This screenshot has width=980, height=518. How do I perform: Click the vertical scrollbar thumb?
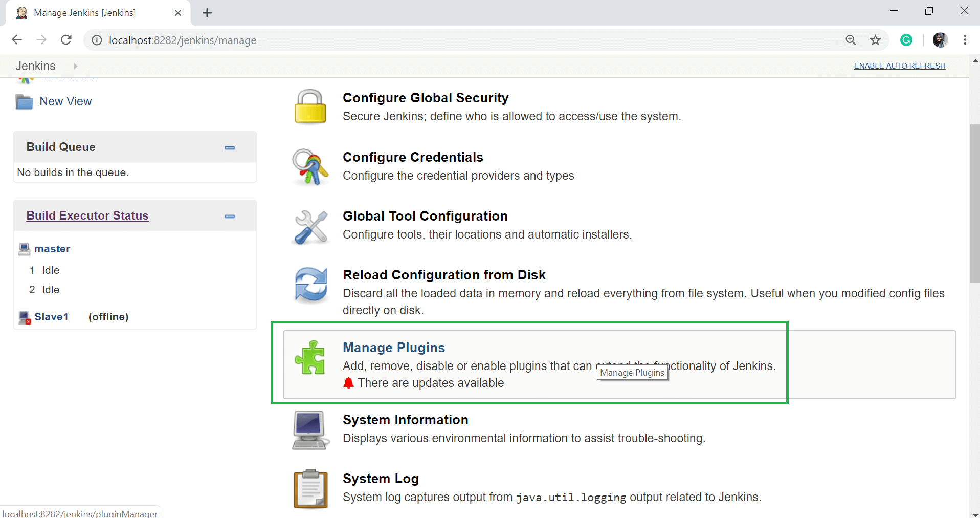point(974,203)
